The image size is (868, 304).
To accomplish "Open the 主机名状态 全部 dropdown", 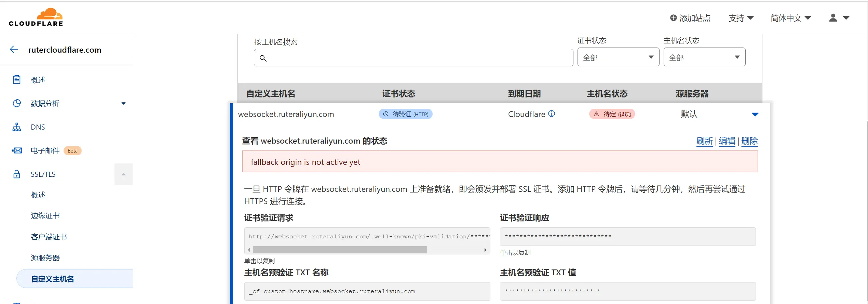I will 704,57.
